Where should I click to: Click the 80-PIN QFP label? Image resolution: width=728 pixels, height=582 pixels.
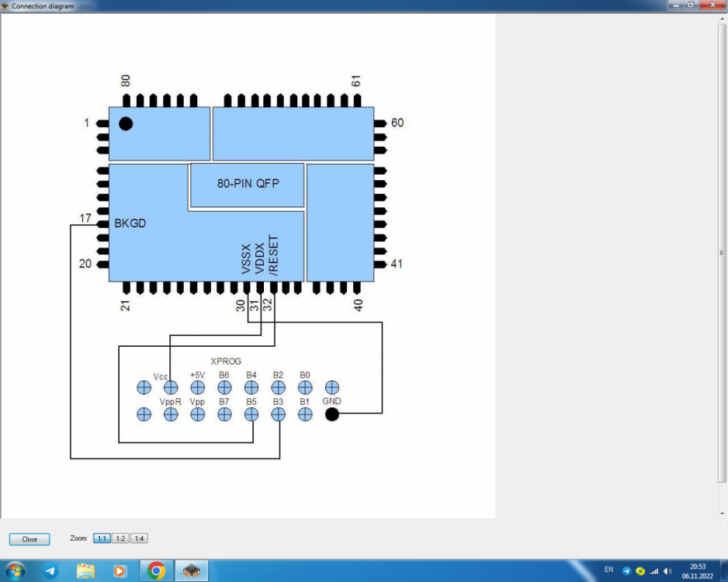[x=248, y=183]
